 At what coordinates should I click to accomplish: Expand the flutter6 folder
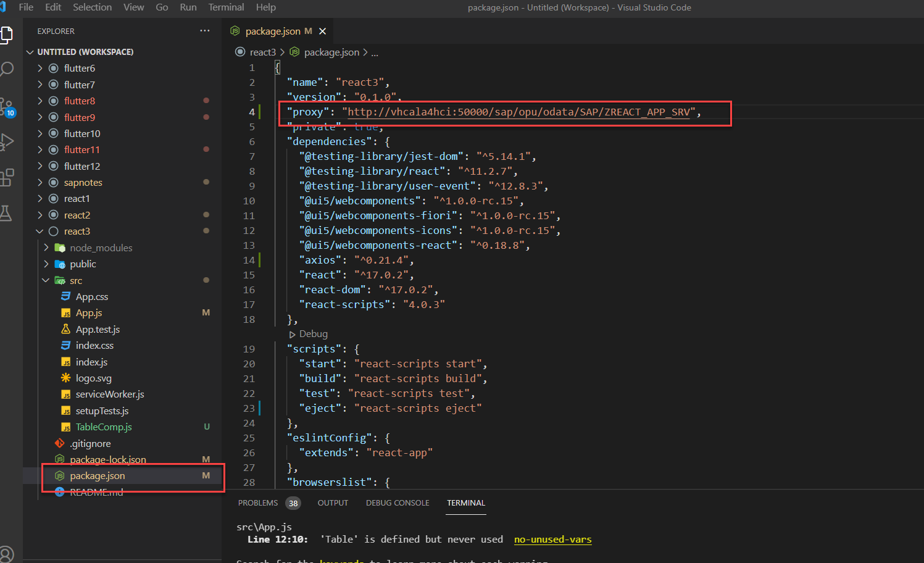[x=40, y=68]
